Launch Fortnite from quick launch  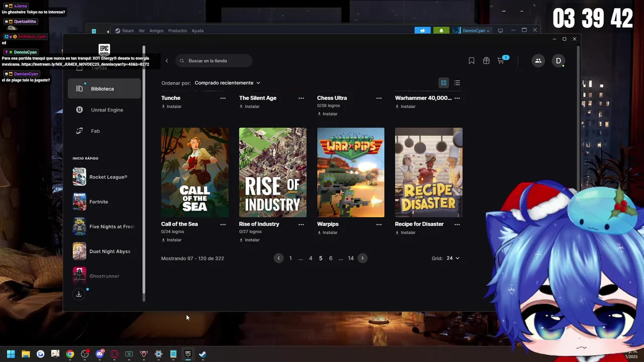point(104,202)
